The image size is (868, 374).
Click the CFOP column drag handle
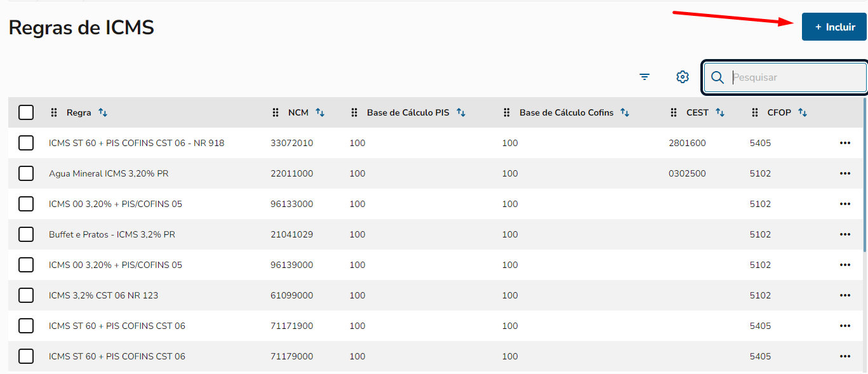(x=755, y=112)
